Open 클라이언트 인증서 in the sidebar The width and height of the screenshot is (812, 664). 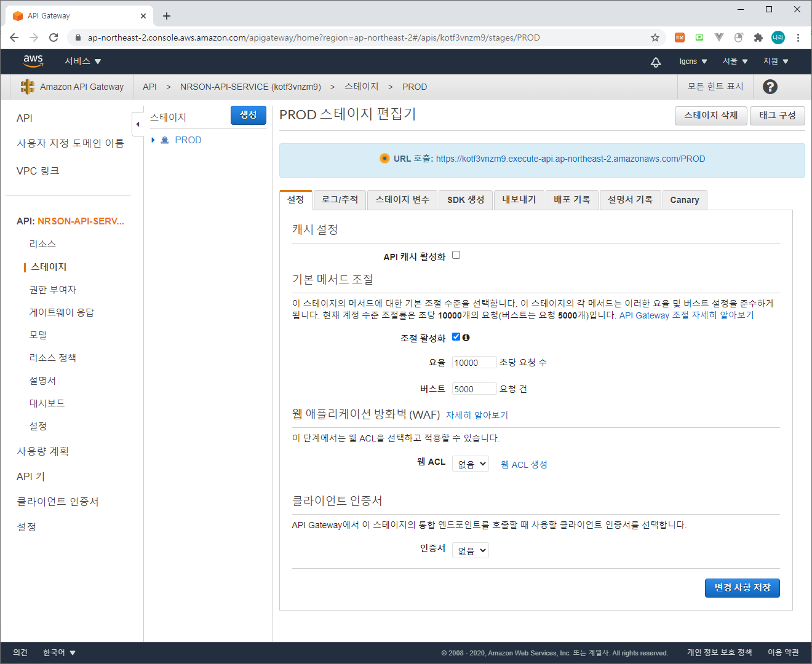point(58,502)
